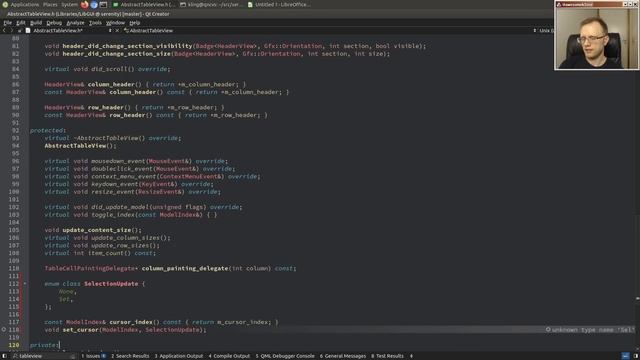Screen dimensions: 640x360
Task: Open the Application Output pane
Action: 179,356
